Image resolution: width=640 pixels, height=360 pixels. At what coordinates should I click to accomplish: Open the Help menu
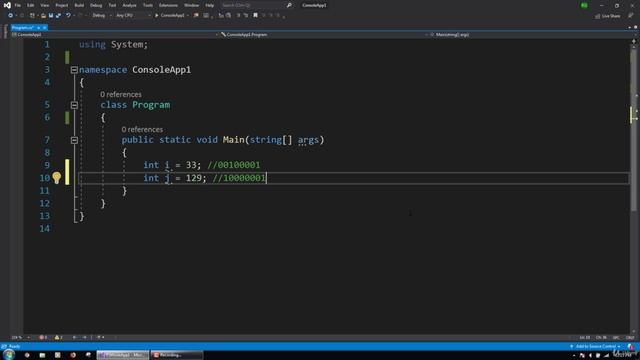(x=209, y=5)
